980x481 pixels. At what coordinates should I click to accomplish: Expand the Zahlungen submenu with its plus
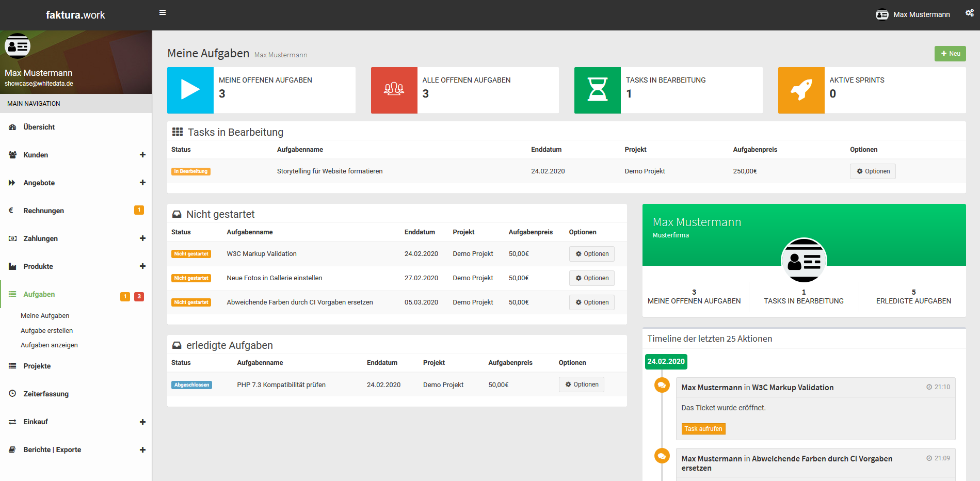pos(142,238)
